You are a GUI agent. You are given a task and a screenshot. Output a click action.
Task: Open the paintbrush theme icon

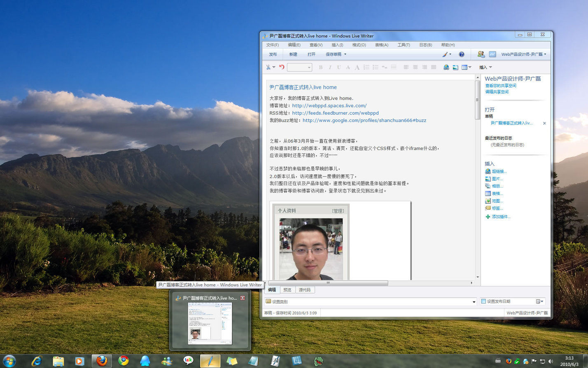(445, 54)
